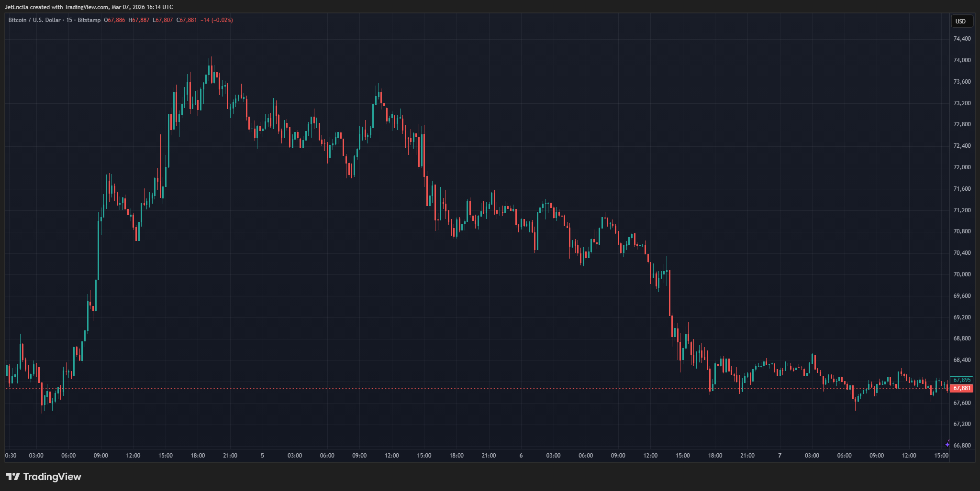Click the high value H67,887

click(139, 20)
